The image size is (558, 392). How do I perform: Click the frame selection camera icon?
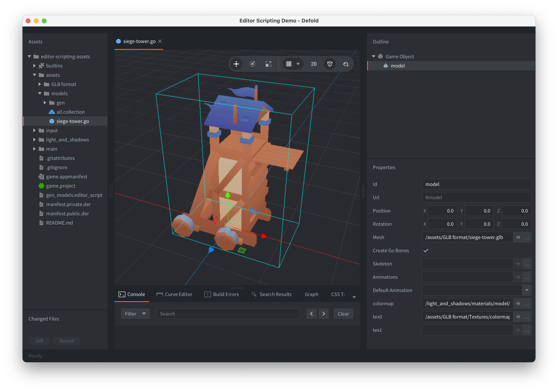(346, 64)
